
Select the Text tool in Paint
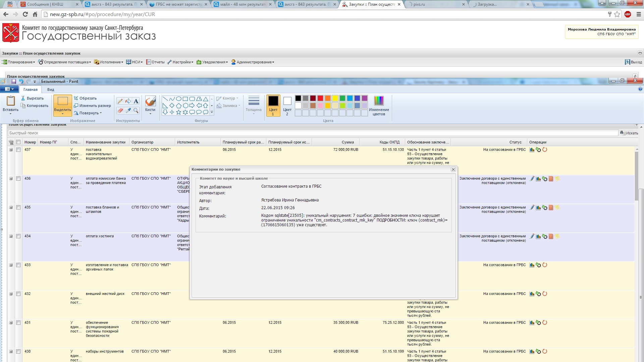136,101
